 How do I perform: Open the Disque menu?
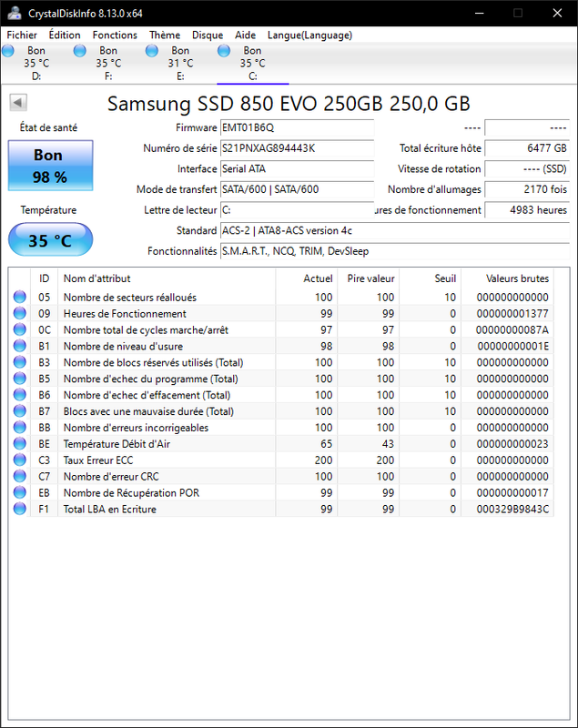[208, 35]
